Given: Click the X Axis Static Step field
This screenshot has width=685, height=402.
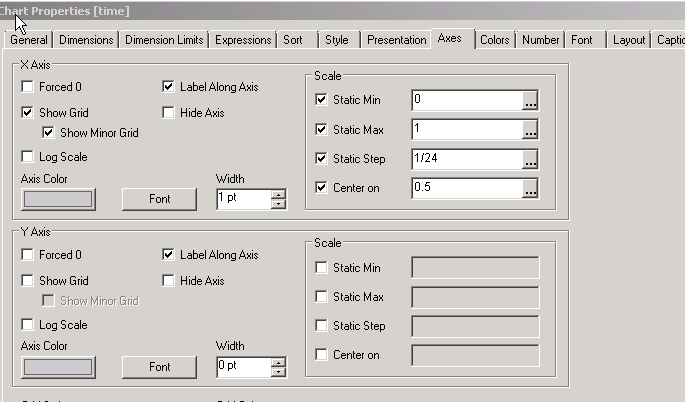Looking at the screenshot, I should [x=466, y=159].
